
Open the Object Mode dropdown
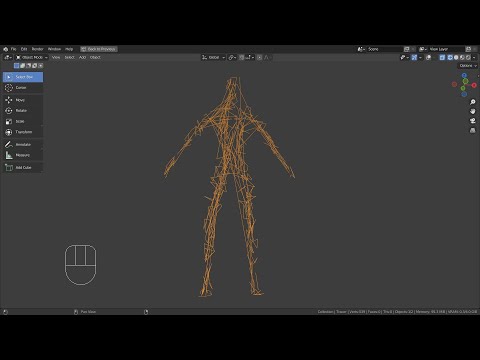[32, 57]
